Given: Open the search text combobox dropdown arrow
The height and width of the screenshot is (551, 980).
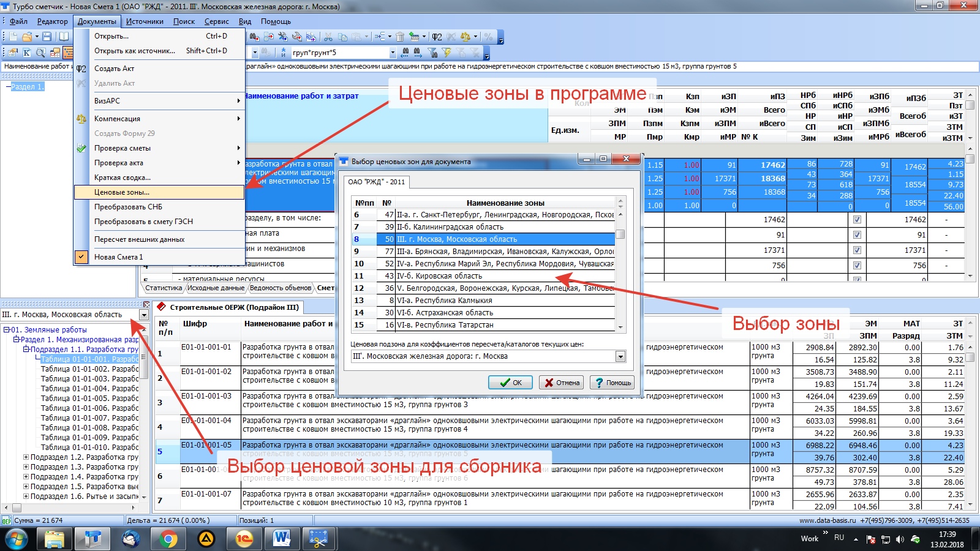Looking at the screenshot, I should (x=393, y=53).
